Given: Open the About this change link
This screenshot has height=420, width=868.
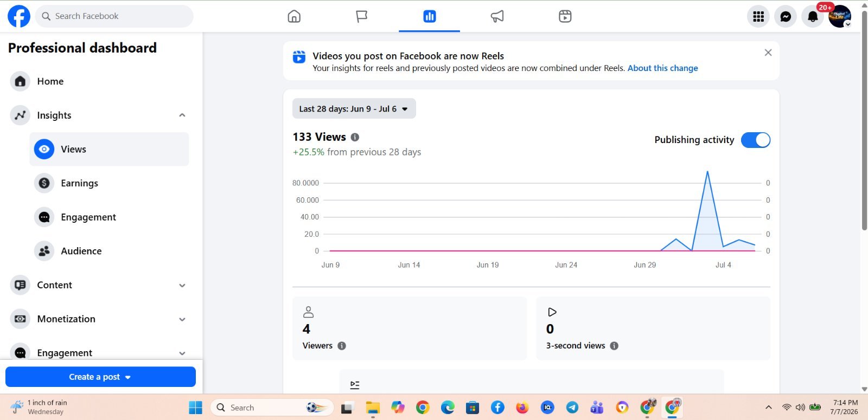Looking at the screenshot, I should click(x=663, y=68).
